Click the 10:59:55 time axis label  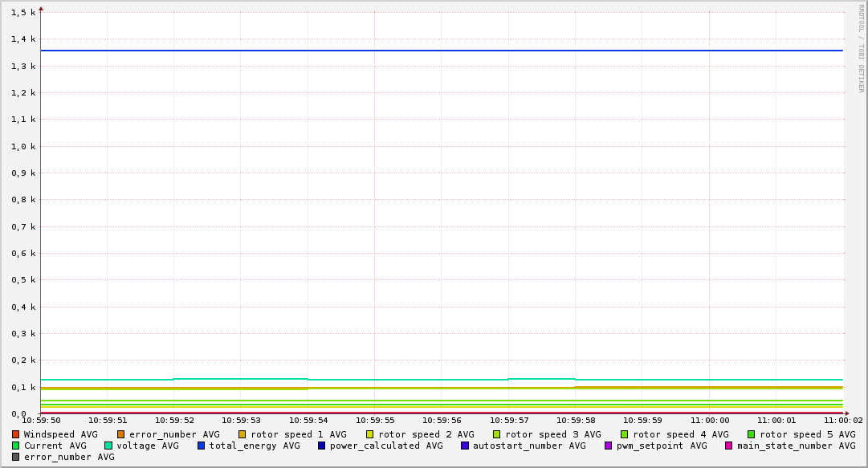click(375, 420)
